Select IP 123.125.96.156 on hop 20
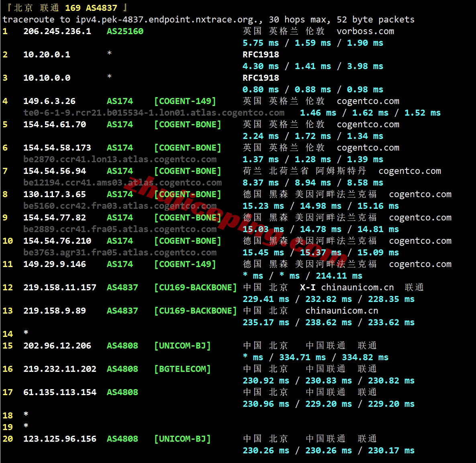 (x=60, y=439)
